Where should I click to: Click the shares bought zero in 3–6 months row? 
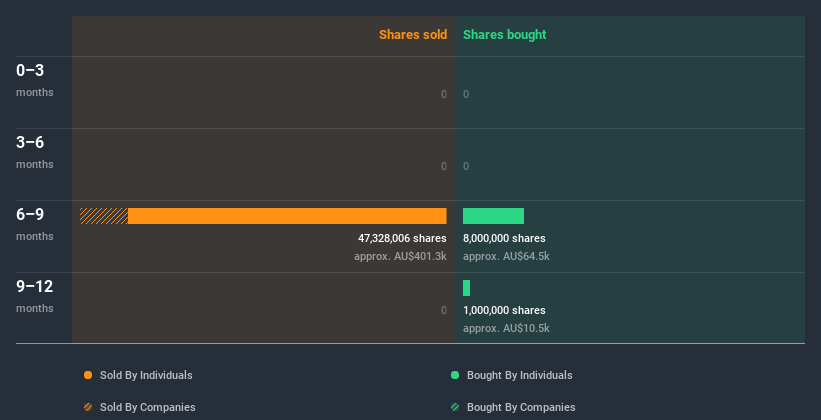coord(466,167)
